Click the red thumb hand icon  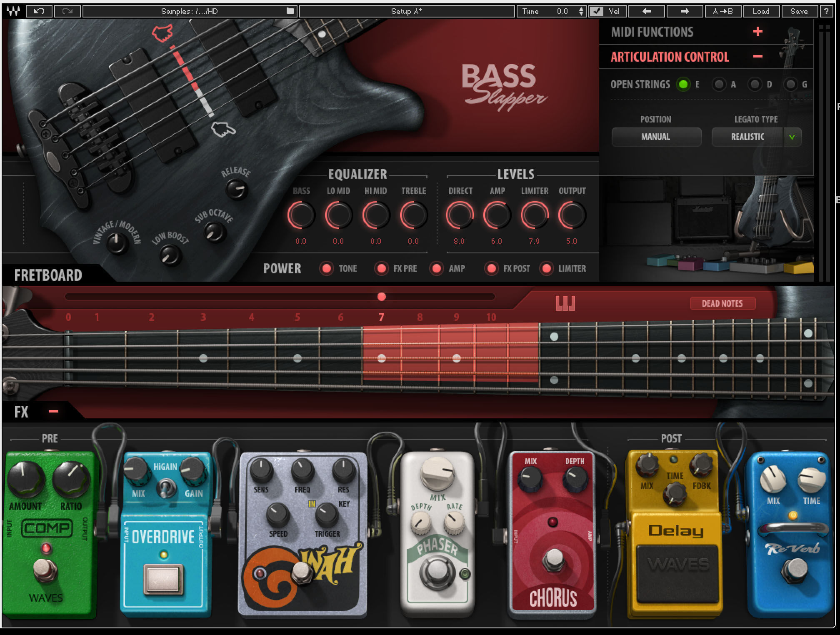(162, 33)
